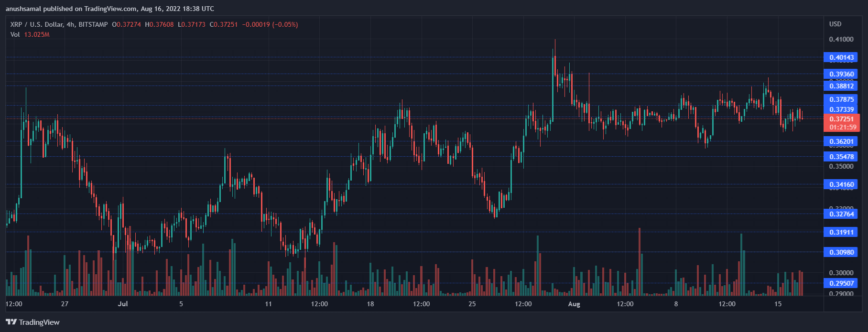Click the 0.32764 price level label
868x332 pixels.
pyautogui.click(x=841, y=214)
